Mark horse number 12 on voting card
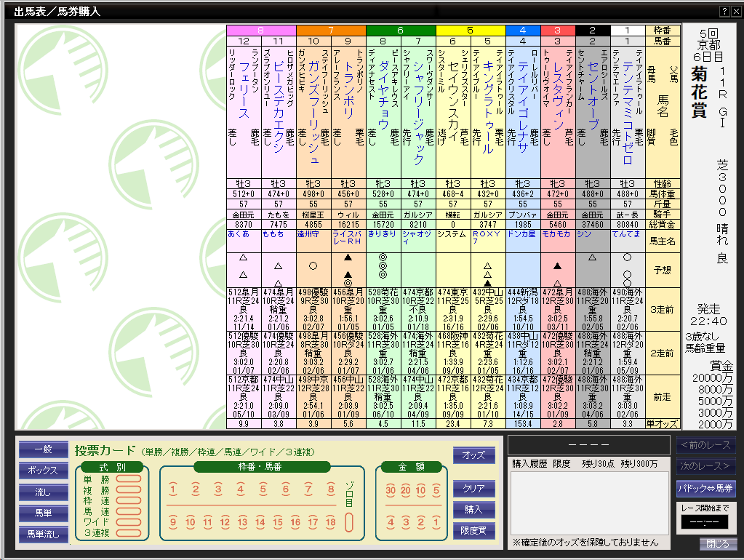Screen dimensions: 744x560 click(225, 522)
